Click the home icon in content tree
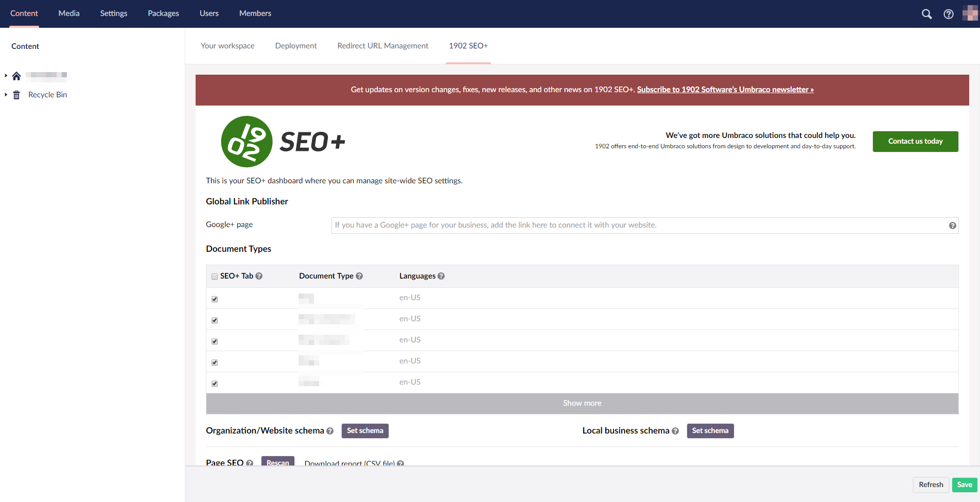 click(16, 76)
